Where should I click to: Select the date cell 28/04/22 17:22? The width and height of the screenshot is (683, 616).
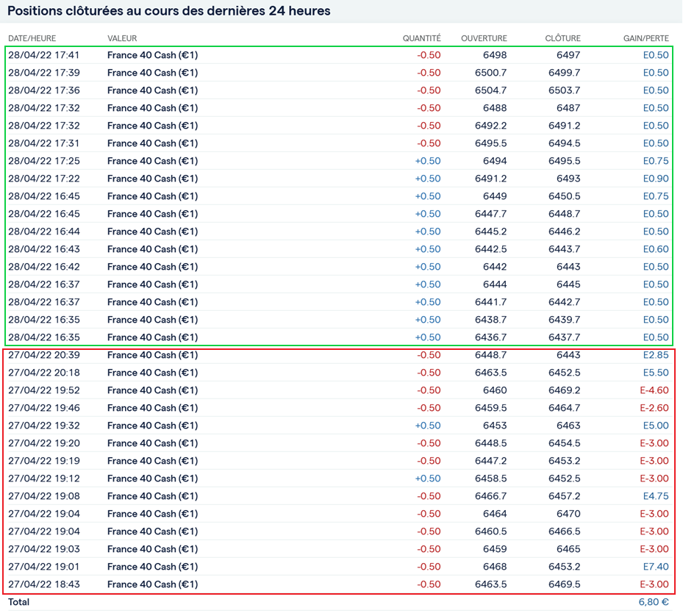pos(44,179)
